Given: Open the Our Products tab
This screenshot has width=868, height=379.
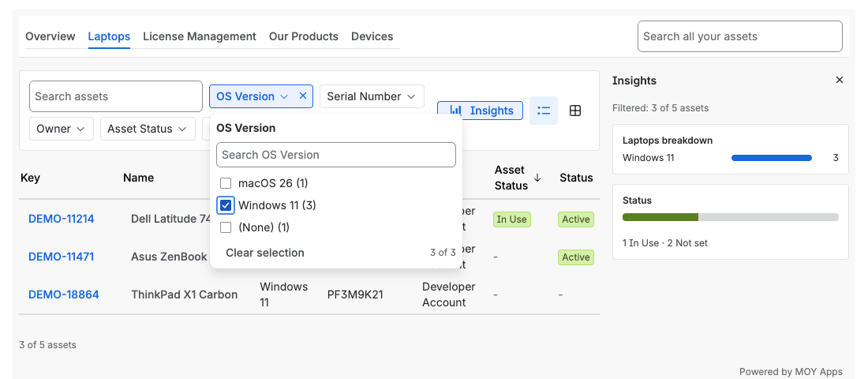Looking at the screenshot, I should [303, 36].
